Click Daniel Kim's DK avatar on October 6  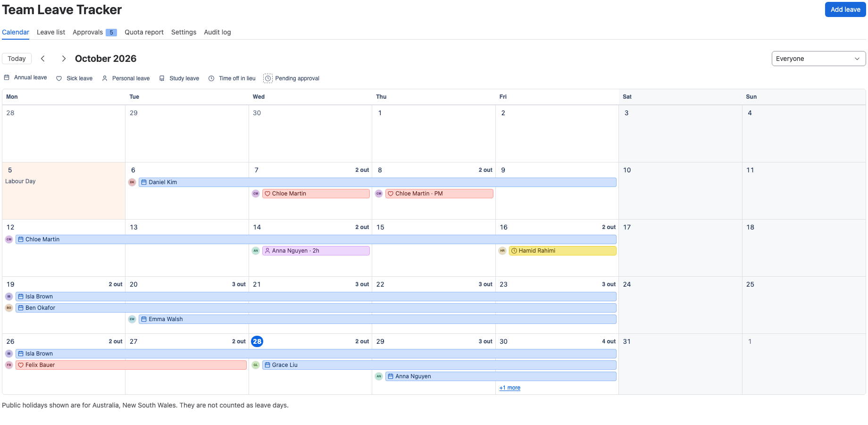132,182
